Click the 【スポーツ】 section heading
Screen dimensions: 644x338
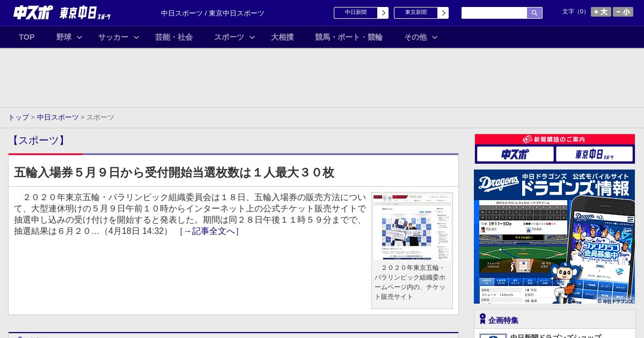coord(38,141)
